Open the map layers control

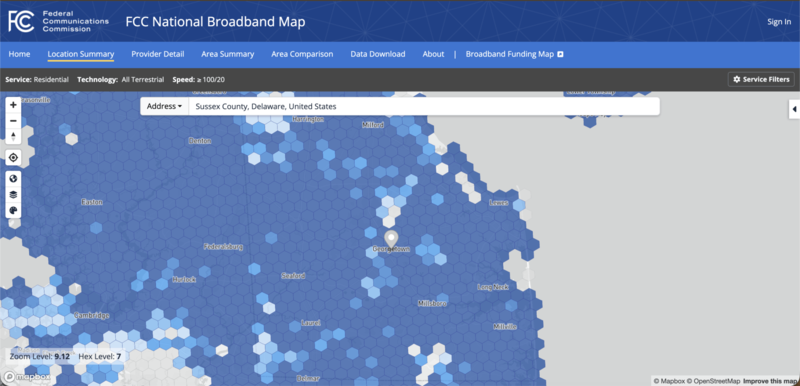[x=13, y=194]
